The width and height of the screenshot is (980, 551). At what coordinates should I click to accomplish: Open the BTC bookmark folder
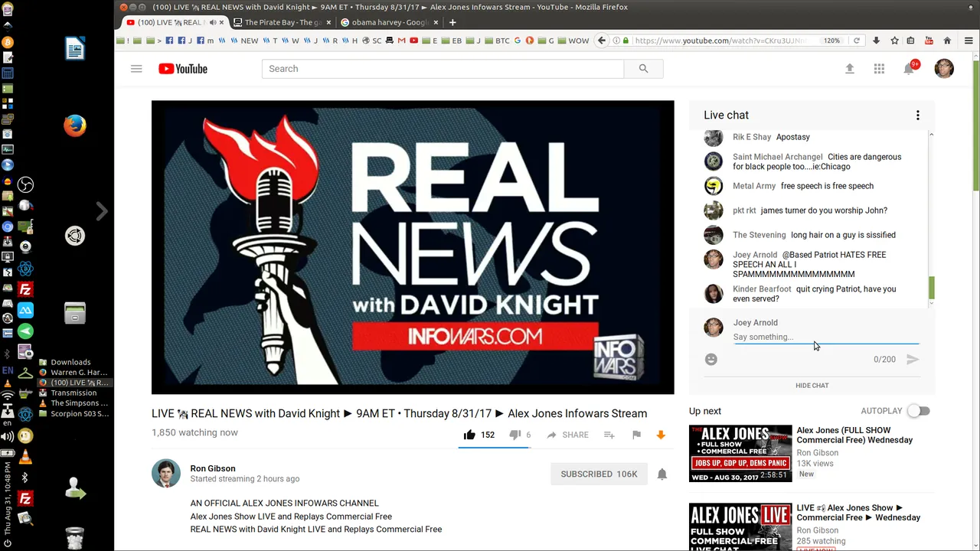pyautogui.click(x=498, y=41)
